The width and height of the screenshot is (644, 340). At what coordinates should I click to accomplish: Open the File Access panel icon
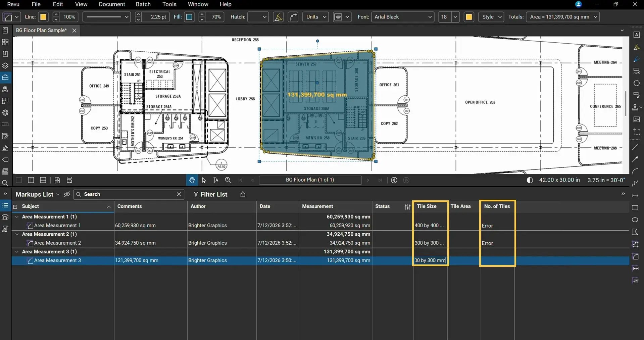(x=5, y=30)
